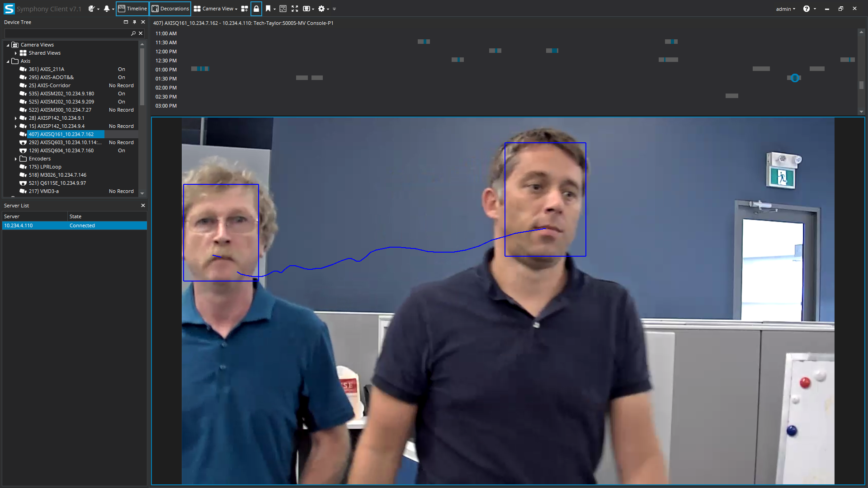
Task: Click the fullscreen arrows icon
Action: (x=295, y=9)
